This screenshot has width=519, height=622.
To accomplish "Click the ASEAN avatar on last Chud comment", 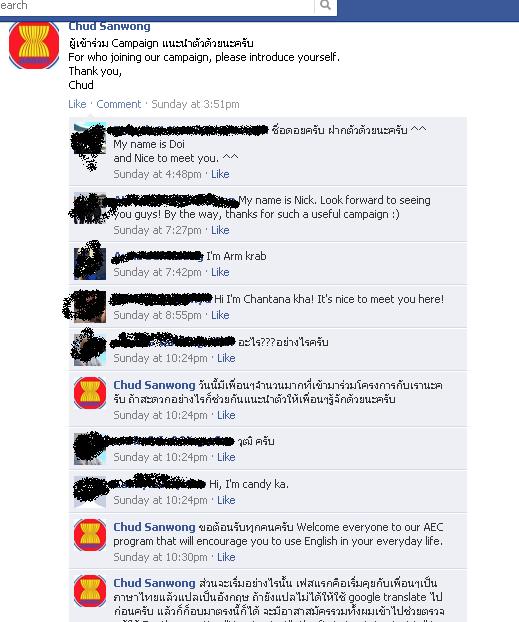I will [90, 591].
